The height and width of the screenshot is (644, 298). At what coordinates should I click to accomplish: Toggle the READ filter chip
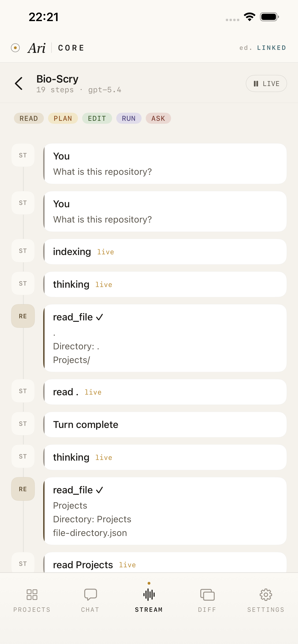coord(29,118)
